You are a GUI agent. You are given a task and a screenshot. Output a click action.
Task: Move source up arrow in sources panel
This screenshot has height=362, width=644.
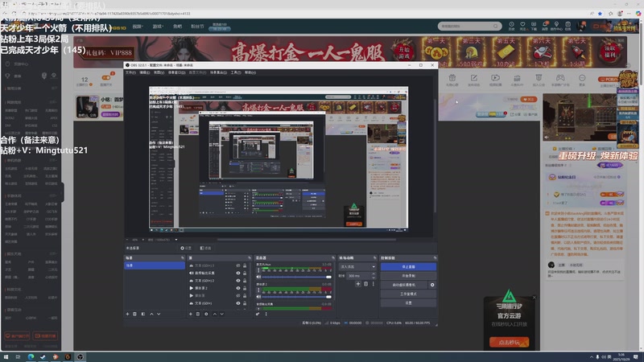pyautogui.click(x=214, y=314)
